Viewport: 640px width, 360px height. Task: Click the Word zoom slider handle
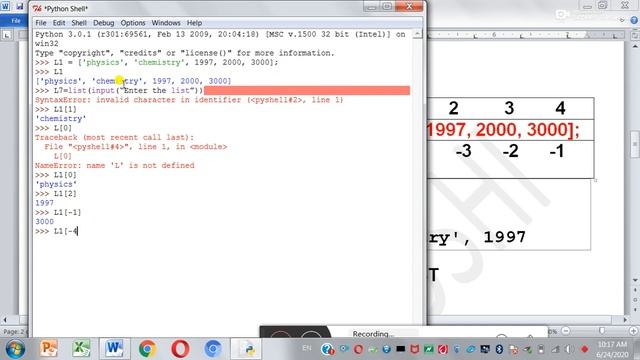pyautogui.click(x=602, y=331)
